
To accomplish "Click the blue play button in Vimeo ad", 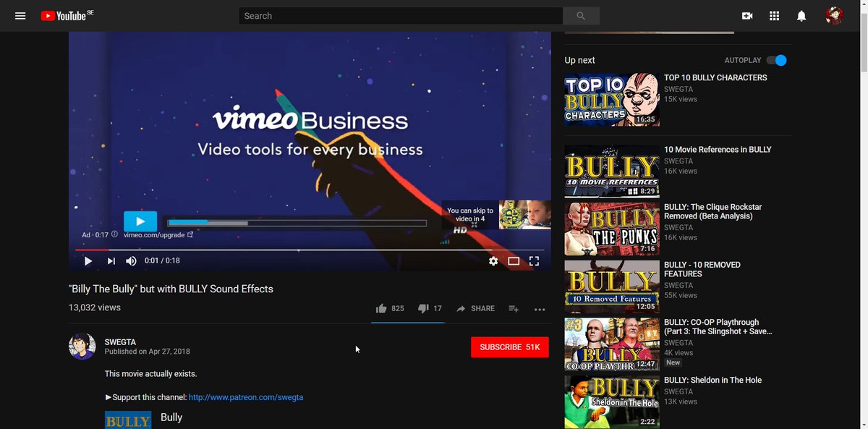I will (140, 222).
